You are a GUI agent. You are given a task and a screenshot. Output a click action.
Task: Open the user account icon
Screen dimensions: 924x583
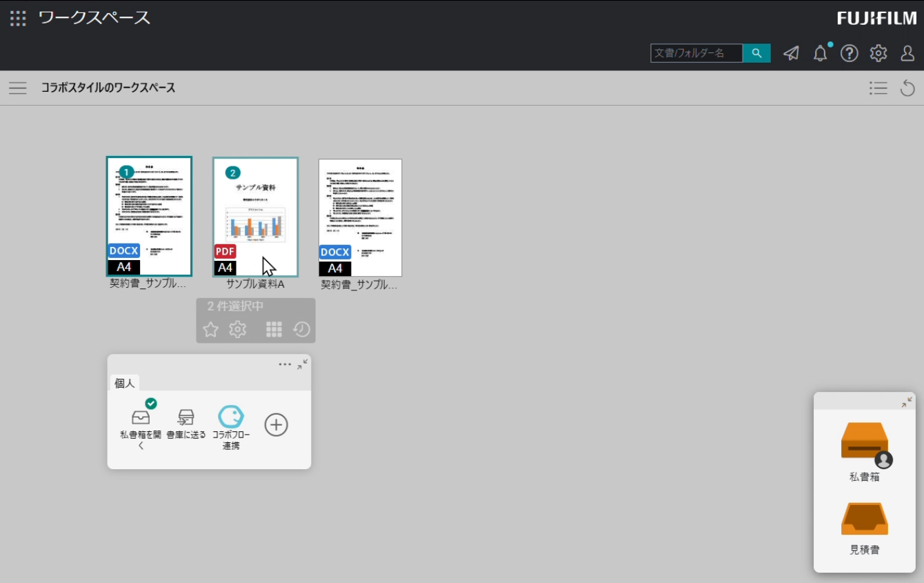pyautogui.click(x=907, y=53)
